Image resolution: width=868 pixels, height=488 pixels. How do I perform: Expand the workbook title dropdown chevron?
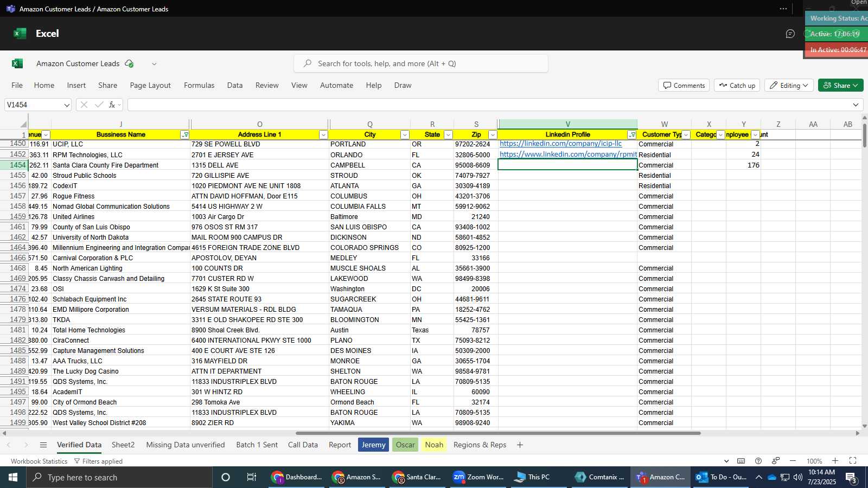pos(154,64)
